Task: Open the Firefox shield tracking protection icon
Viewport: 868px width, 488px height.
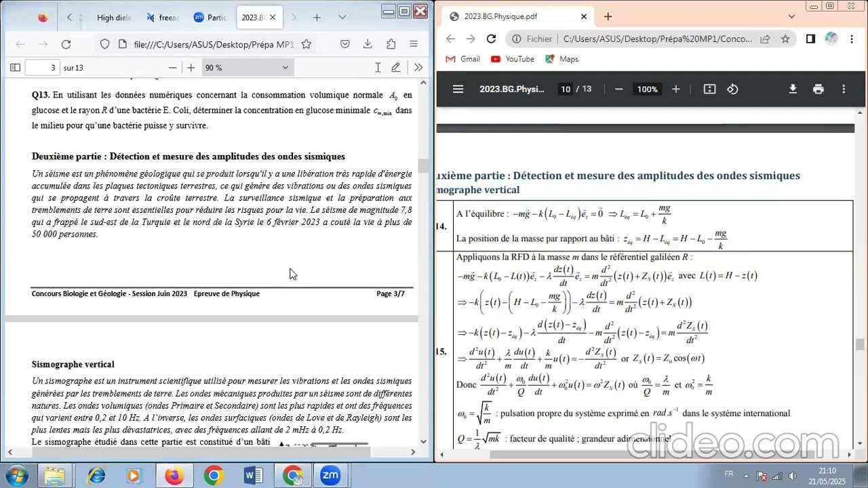Action: point(104,45)
